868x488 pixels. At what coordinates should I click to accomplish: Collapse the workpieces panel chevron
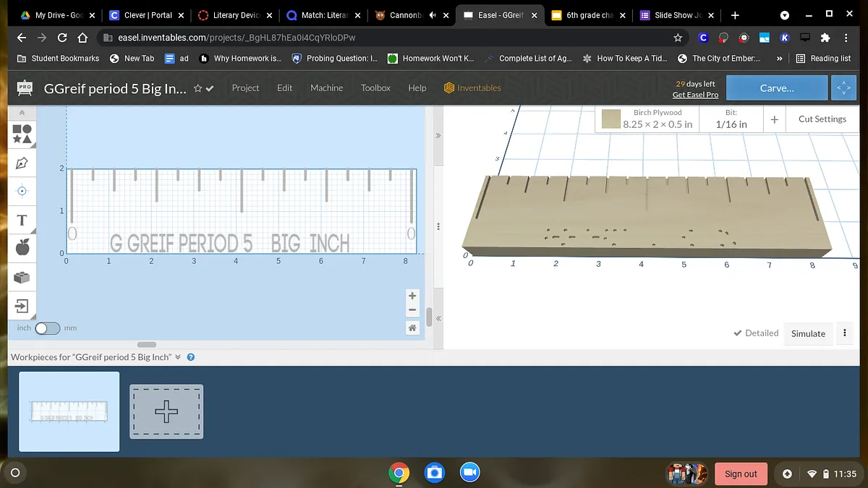(x=178, y=357)
